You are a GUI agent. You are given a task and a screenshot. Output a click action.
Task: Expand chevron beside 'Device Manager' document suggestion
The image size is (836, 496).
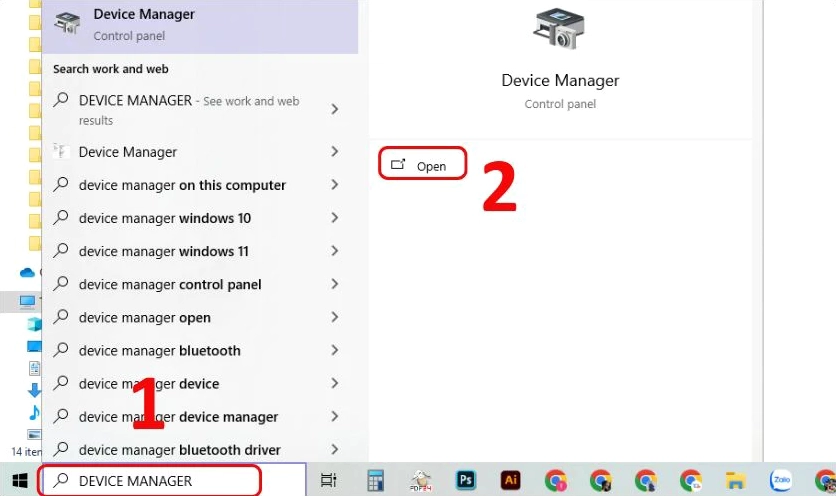(335, 151)
